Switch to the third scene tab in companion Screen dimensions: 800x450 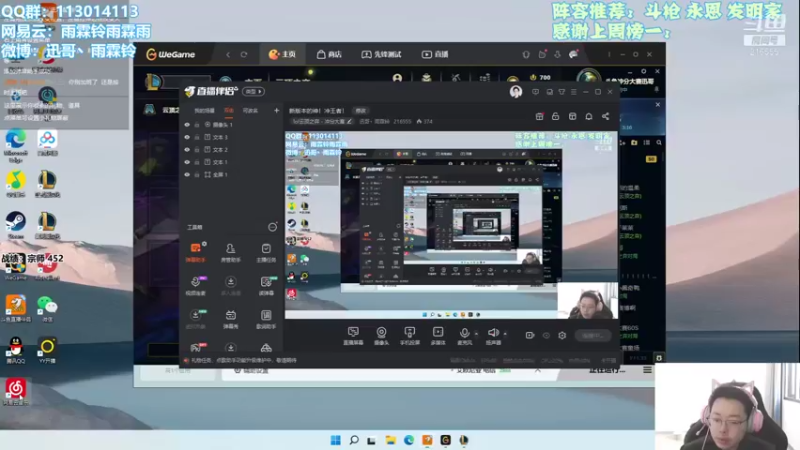[x=250, y=111]
